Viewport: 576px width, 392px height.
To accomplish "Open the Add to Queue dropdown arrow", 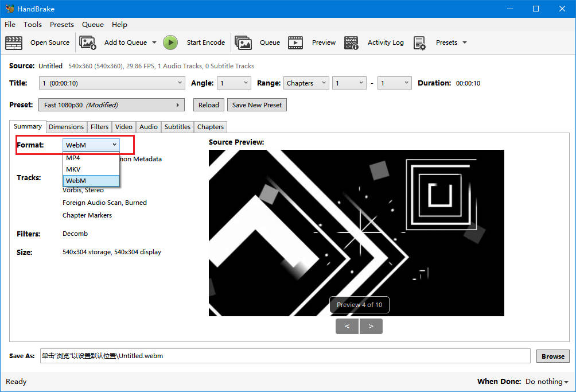I will (x=154, y=42).
